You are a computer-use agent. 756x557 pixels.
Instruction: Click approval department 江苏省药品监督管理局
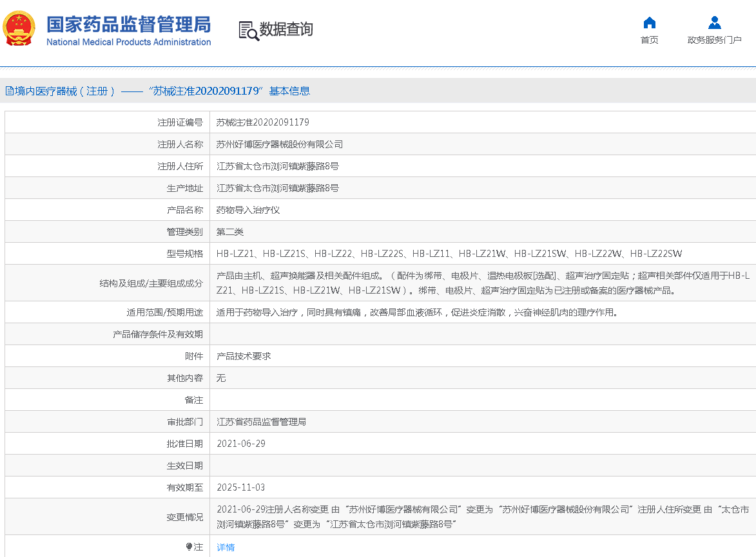click(261, 422)
